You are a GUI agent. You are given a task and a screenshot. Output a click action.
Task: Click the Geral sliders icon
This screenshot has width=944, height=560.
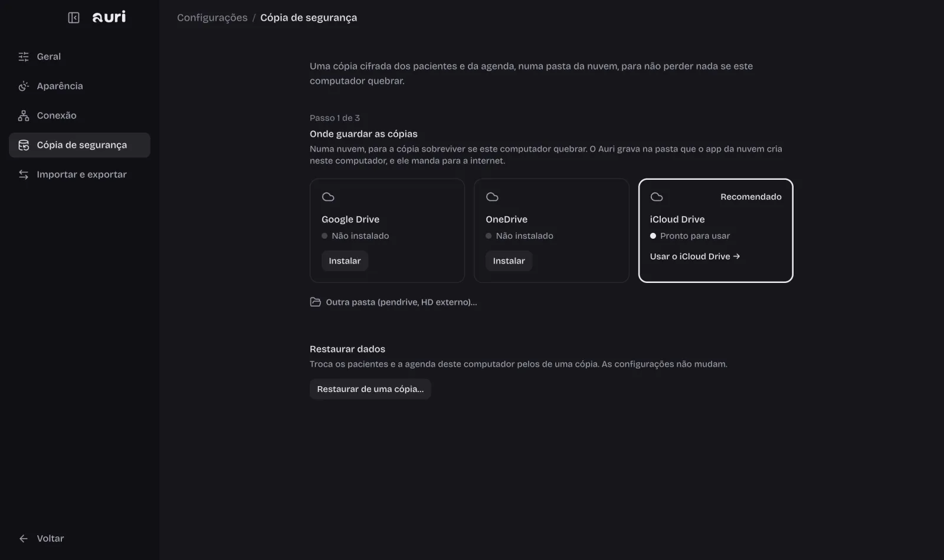coord(24,57)
